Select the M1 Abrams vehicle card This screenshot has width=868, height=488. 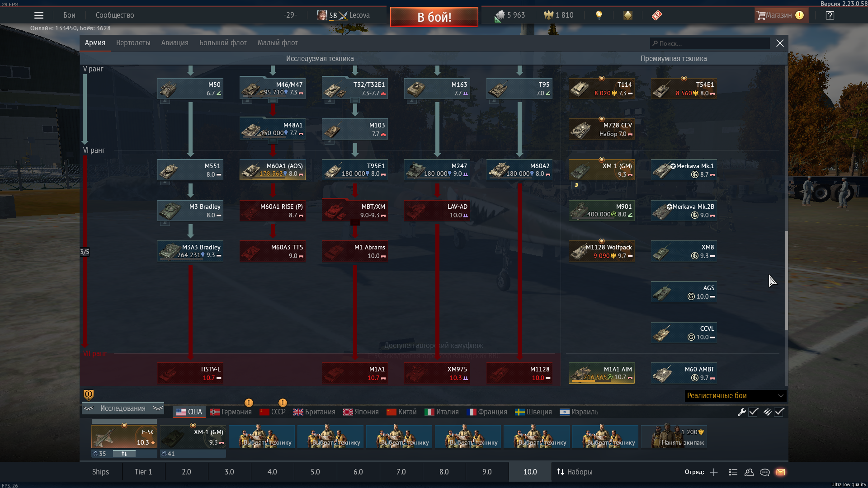point(355,251)
